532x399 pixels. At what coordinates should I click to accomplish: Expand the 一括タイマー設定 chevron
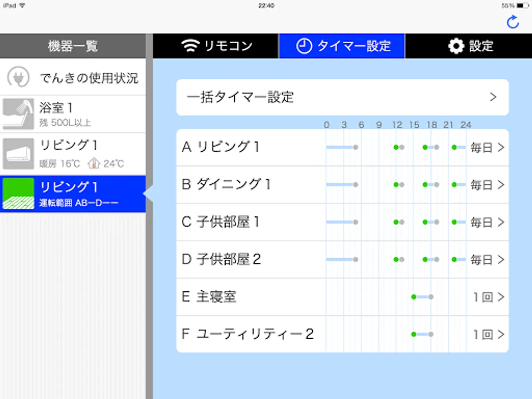click(493, 97)
